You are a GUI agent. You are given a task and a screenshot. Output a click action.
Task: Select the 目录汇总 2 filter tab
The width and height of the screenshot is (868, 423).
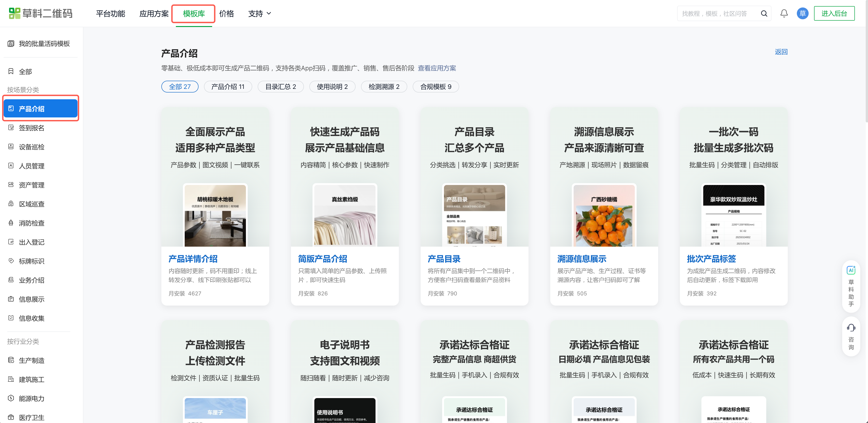click(281, 87)
